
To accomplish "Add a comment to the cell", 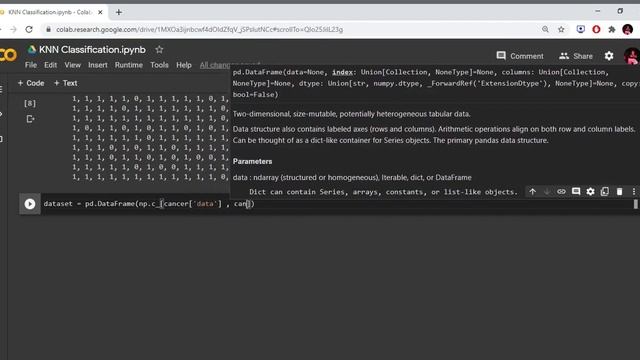I will 576,191.
